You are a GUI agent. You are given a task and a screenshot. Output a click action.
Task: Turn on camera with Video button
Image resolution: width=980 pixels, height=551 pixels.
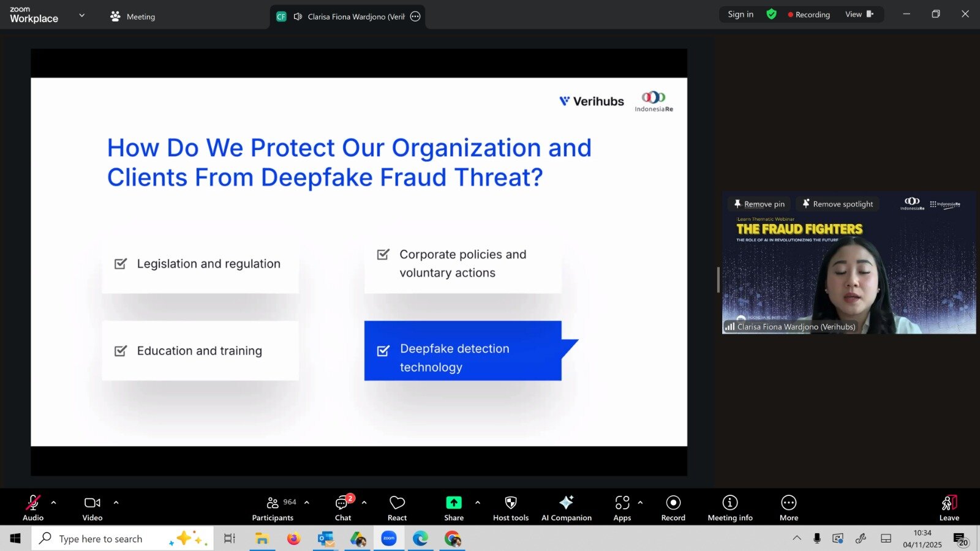pyautogui.click(x=92, y=508)
